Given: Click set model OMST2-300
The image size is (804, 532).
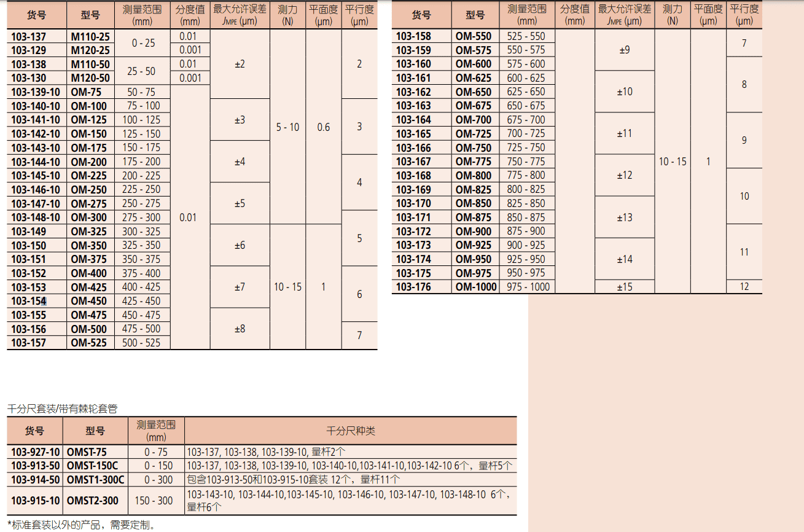Looking at the screenshot, I should pyautogui.click(x=92, y=501).
